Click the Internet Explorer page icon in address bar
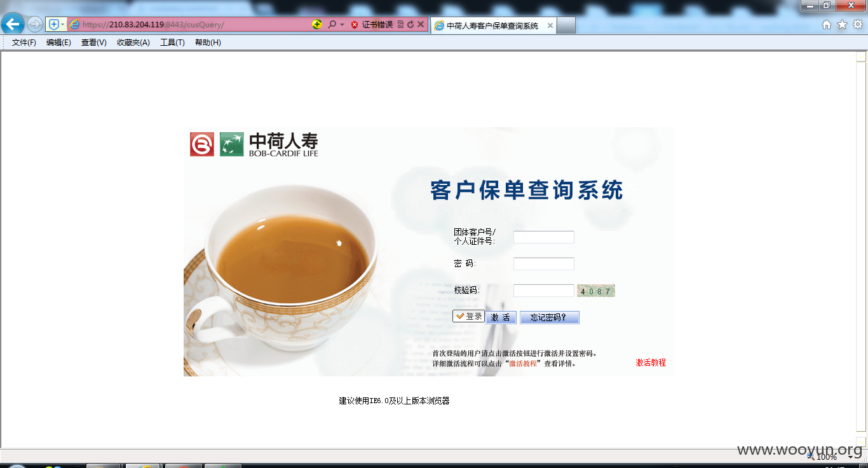The image size is (868, 468). tap(75, 25)
